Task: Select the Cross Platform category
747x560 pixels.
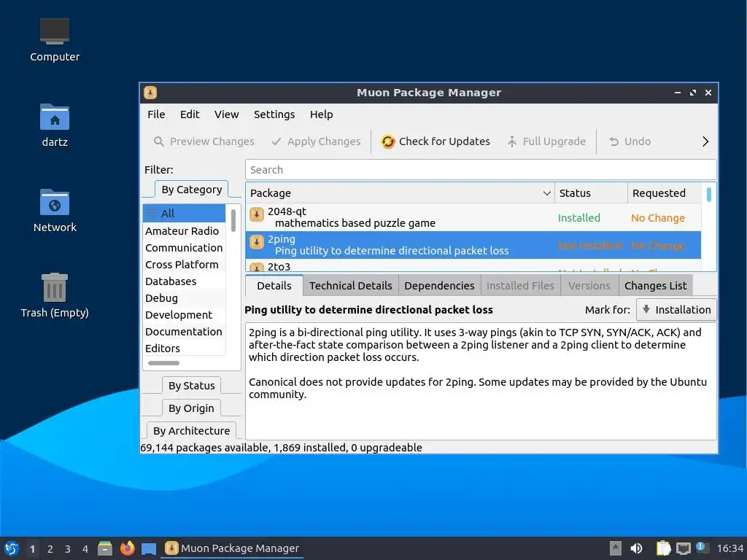Action: [x=184, y=264]
